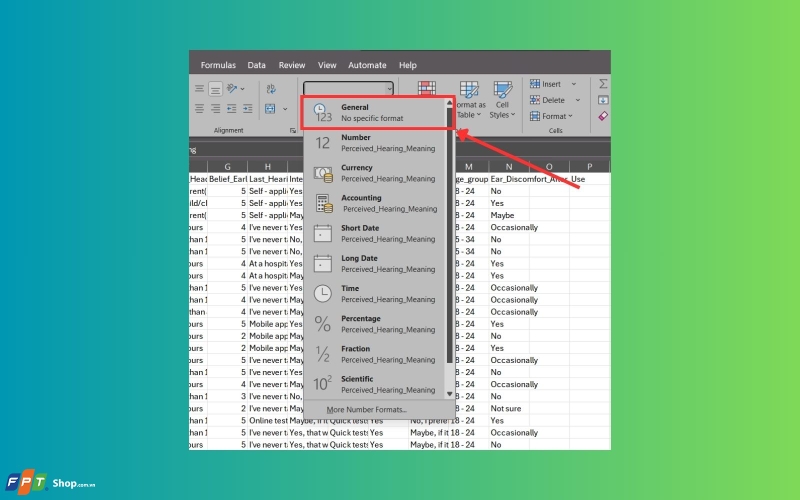Viewport: 800px width, 500px height.
Task: Open the Automate tab
Action: click(x=367, y=65)
